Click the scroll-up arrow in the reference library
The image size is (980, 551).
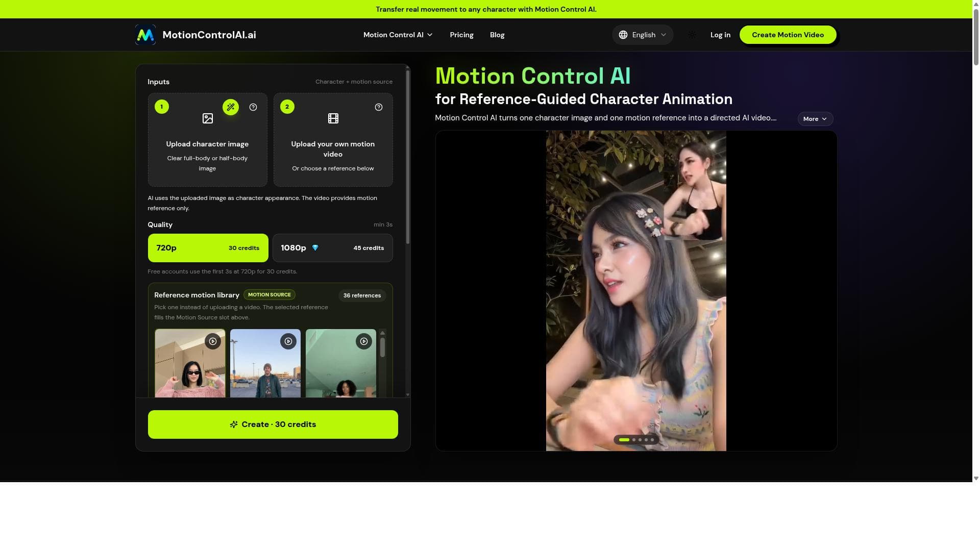(x=382, y=333)
